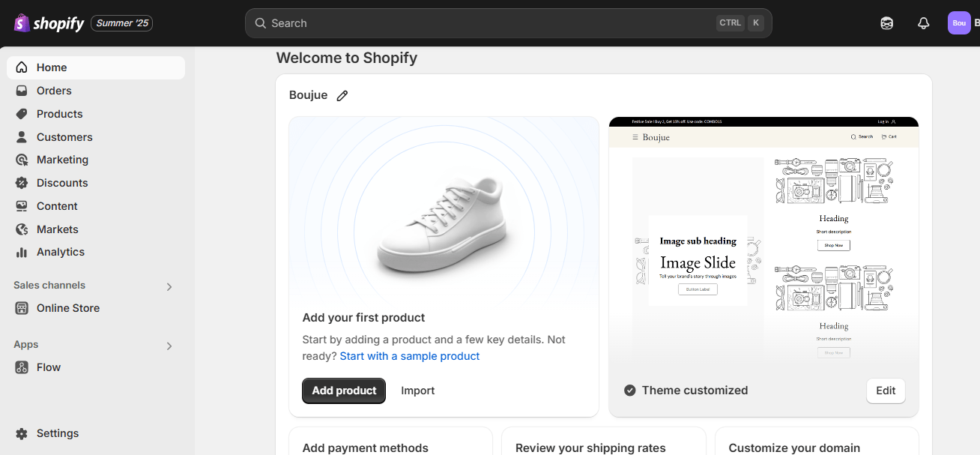
Task: Open the Sidekick assistant
Action: 886,22
